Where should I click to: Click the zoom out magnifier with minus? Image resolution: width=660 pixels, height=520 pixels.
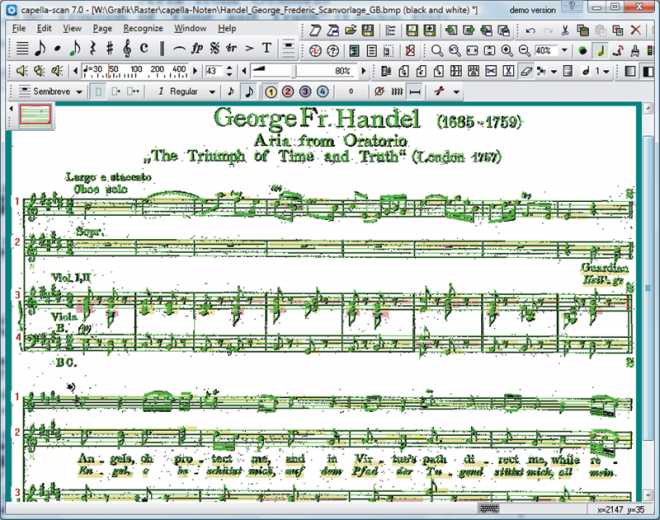[x=524, y=51]
